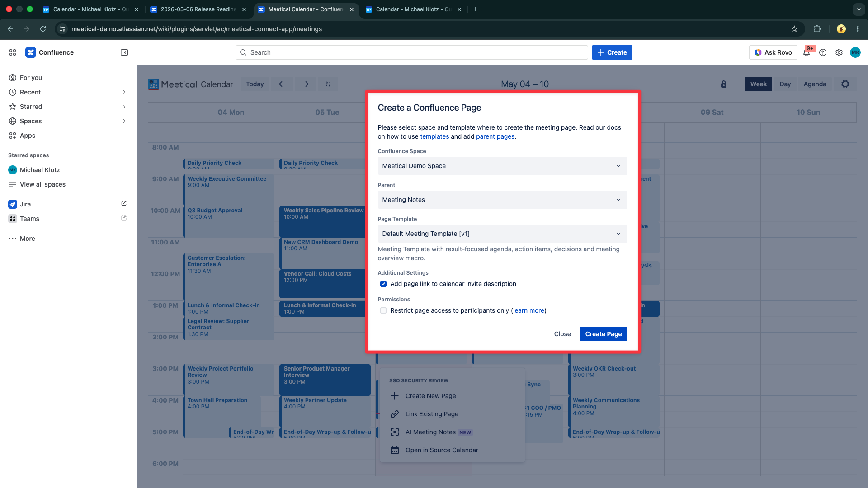Select Create New Page menu entry

[453, 396]
